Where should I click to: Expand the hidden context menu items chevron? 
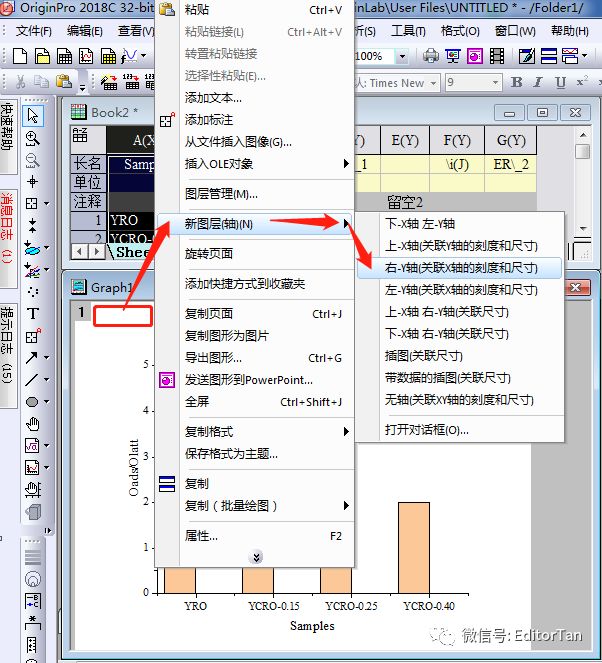point(256,556)
